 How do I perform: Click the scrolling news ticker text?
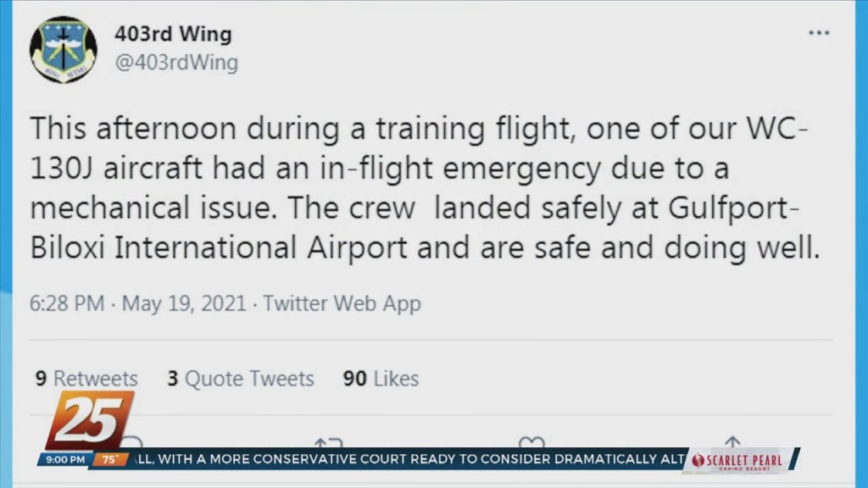(x=411, y=458)
